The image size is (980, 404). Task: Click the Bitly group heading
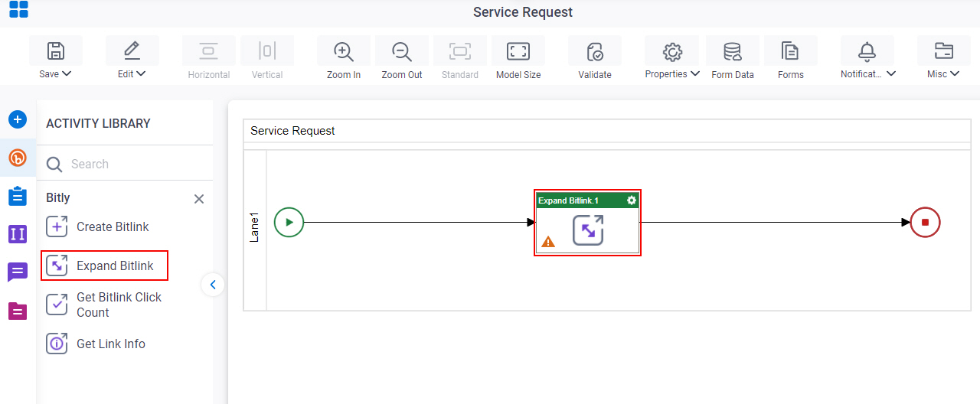(58, 197)
